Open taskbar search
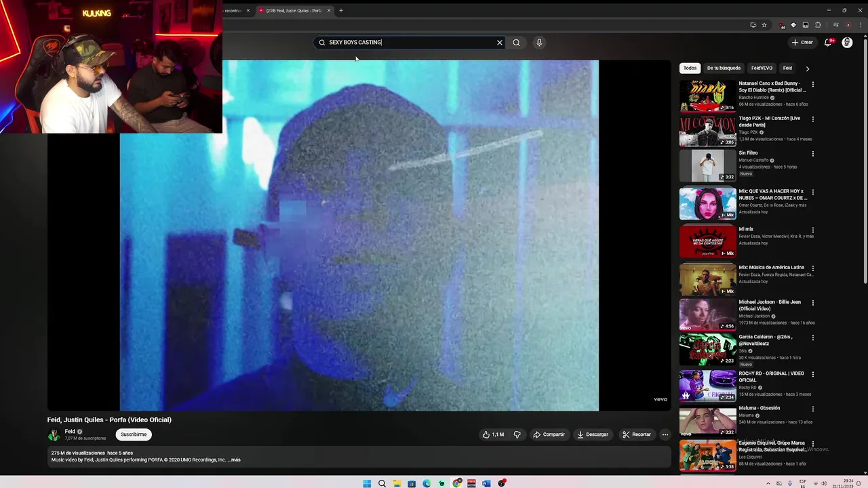The image size is (868, 488). [382, 483]
